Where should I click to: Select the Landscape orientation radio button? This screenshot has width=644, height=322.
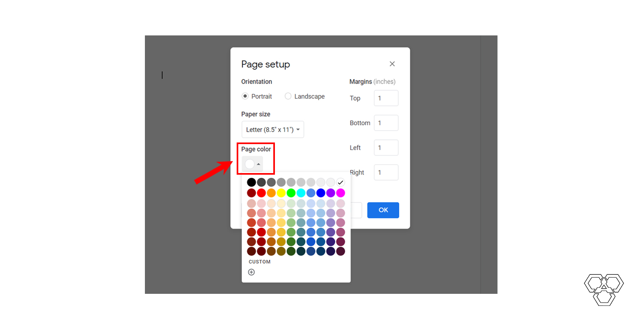pos(288,96)
